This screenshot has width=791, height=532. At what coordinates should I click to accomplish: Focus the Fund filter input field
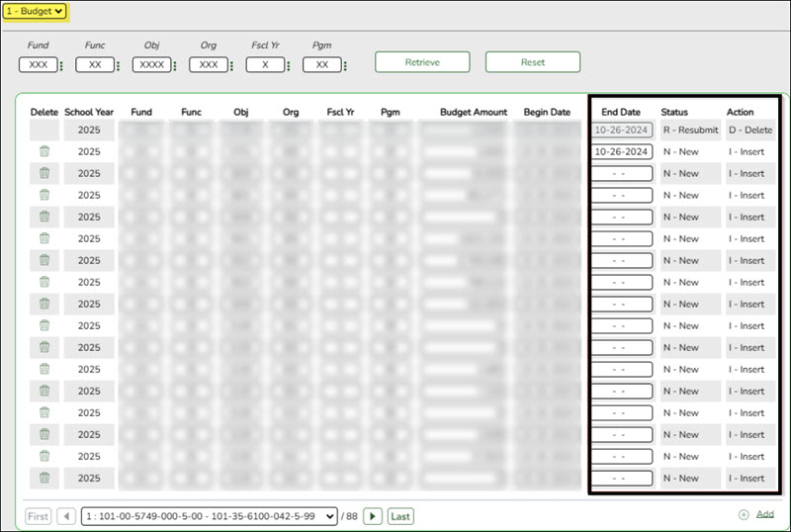pyautogui.click(x=38, y=65)
